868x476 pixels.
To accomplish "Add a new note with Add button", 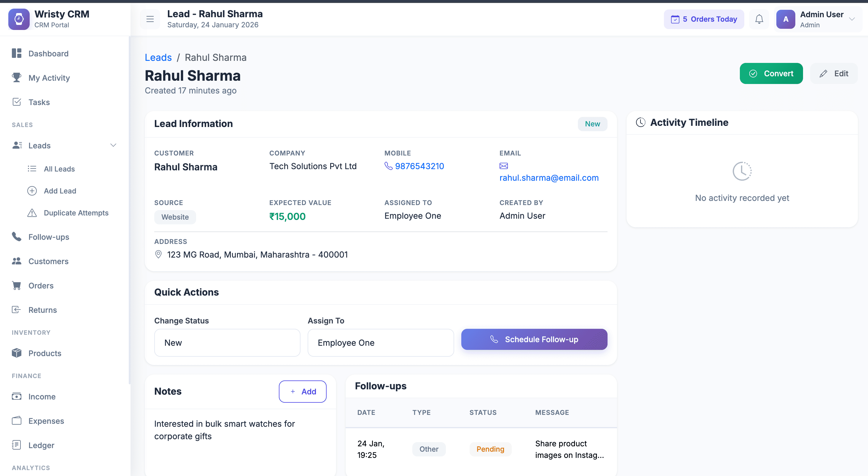I will tap(302, 391).
